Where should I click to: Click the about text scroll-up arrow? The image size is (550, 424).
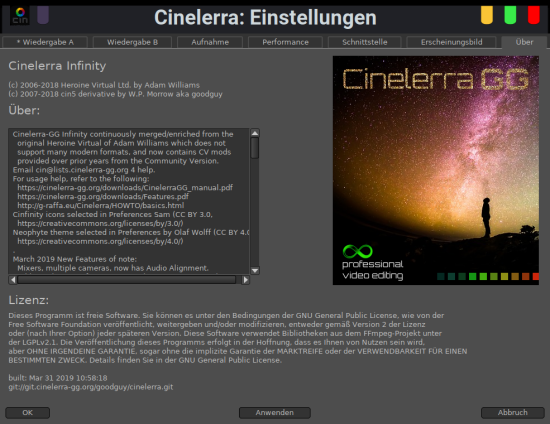pyautogui.click(x=255, y=133)
